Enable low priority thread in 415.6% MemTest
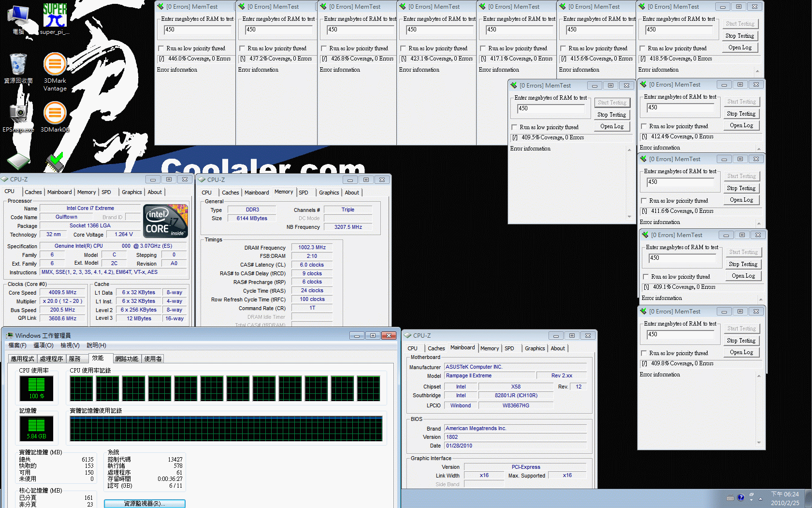This screenshot has height=508, width=812. pos(563,48)
